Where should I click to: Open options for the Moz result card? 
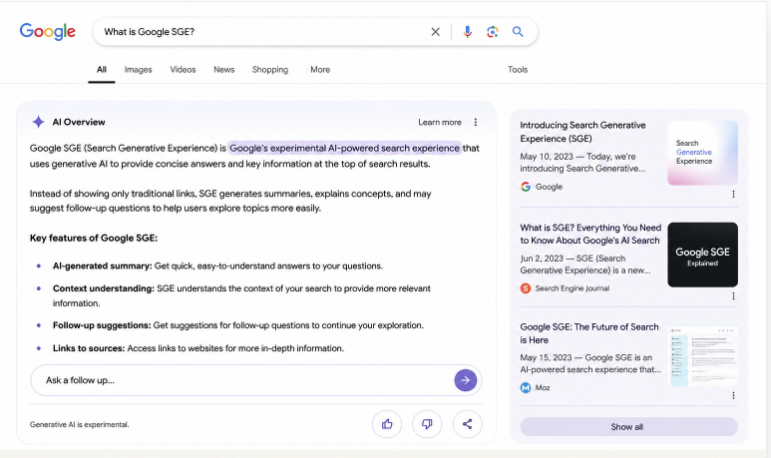[x=733, y=396]
